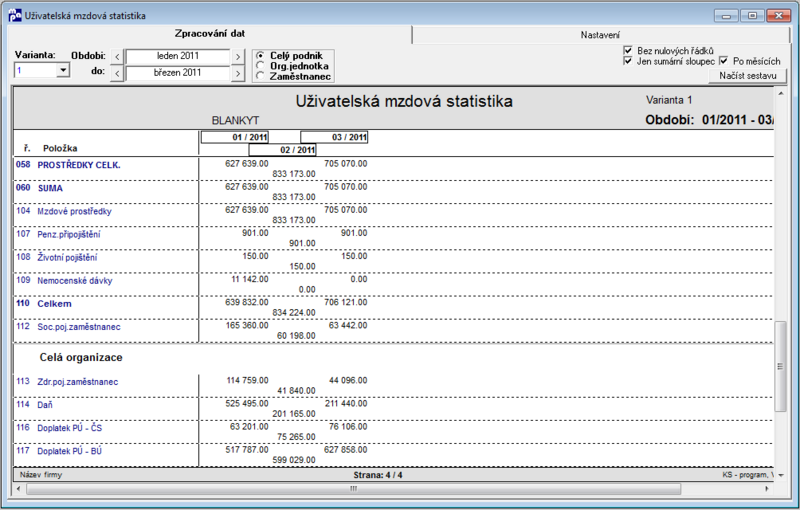Click the 01 / 2011 column header
800x510 pixels.
(x=234, y=137)
